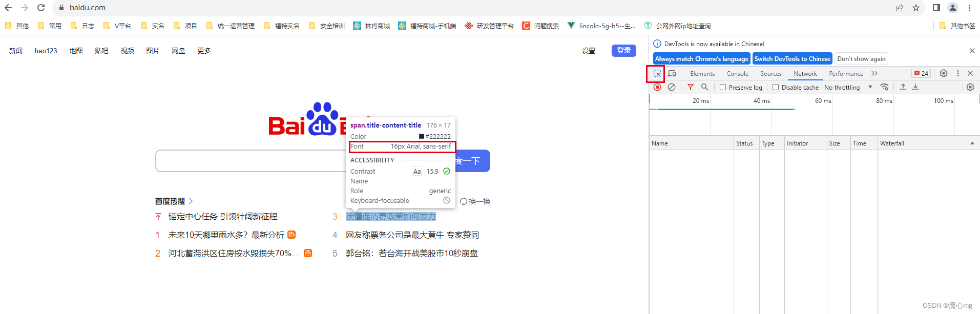Sort network requests by Status column
The height and width of the screenshot is (314, 980).
746,143
